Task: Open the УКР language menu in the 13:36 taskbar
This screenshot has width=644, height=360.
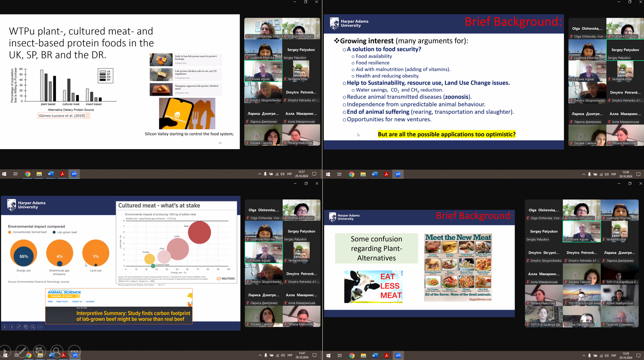Action: click(x=614, y=174)
